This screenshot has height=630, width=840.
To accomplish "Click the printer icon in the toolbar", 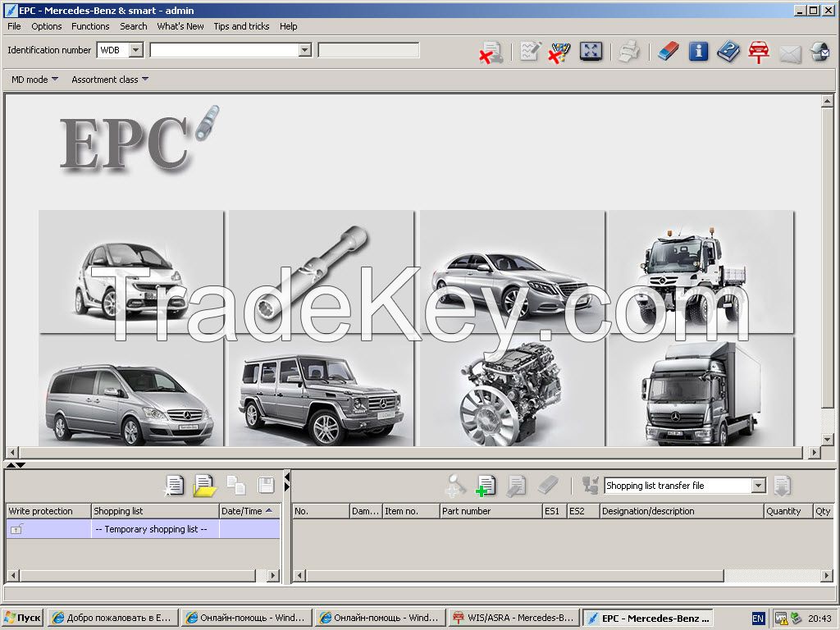I will coord(629,52).
